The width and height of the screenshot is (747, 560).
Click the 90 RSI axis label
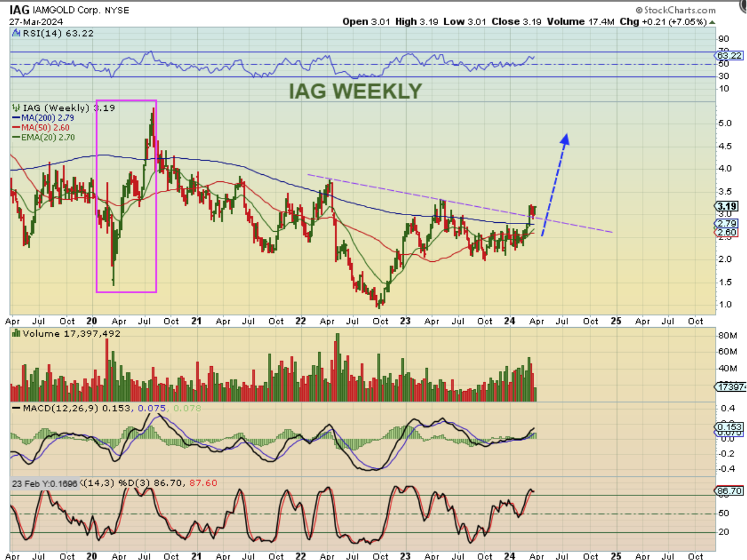[x=723, y=40]
